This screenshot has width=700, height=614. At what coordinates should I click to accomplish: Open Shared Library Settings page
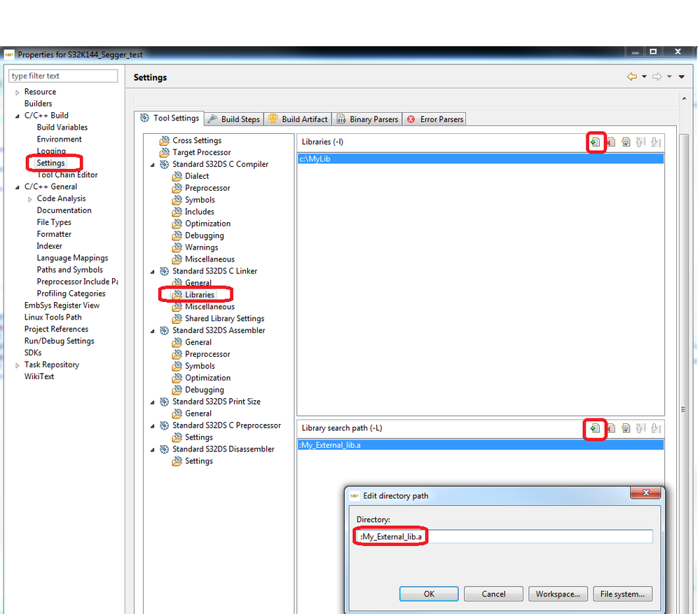coord(224,318)
